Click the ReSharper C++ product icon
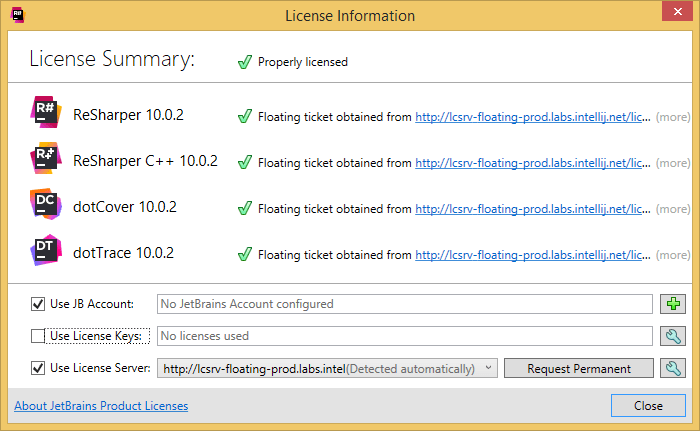700x431 pixels. pyautogui.click(x=47, y=161)
